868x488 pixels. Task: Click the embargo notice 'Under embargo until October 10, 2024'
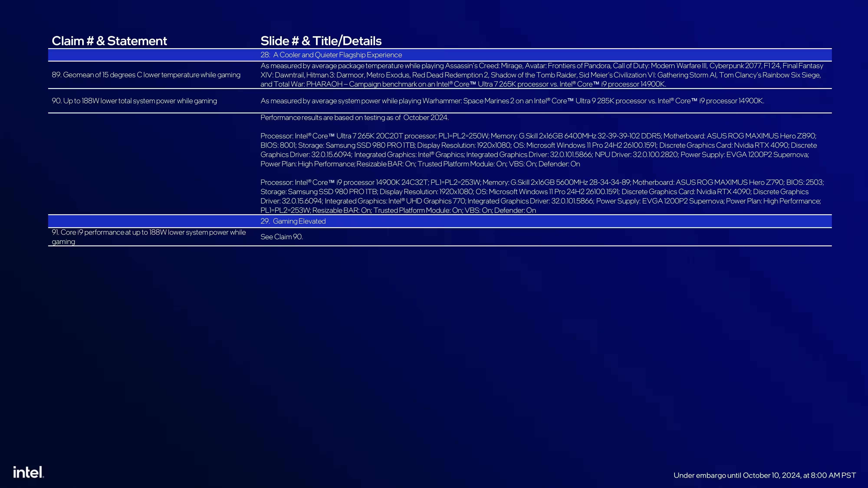pyautogui.click(x=764, y=475)
